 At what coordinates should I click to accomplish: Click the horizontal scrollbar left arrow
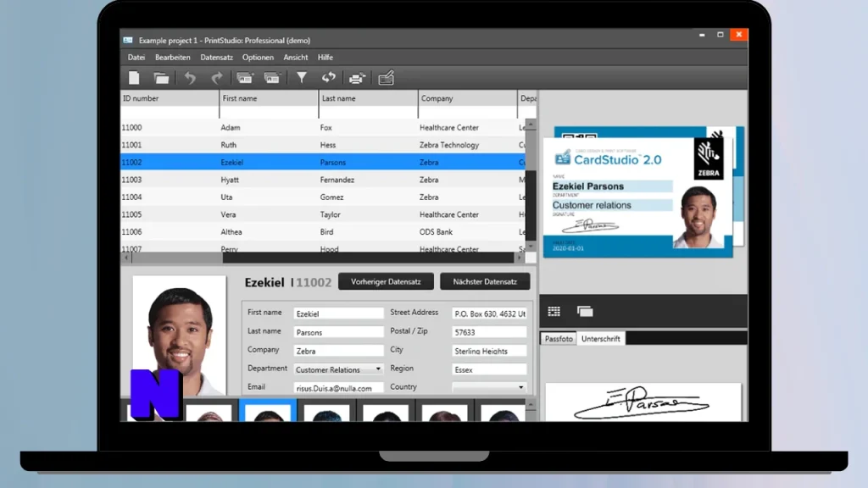pyautogui.click(x=126, y=258)
